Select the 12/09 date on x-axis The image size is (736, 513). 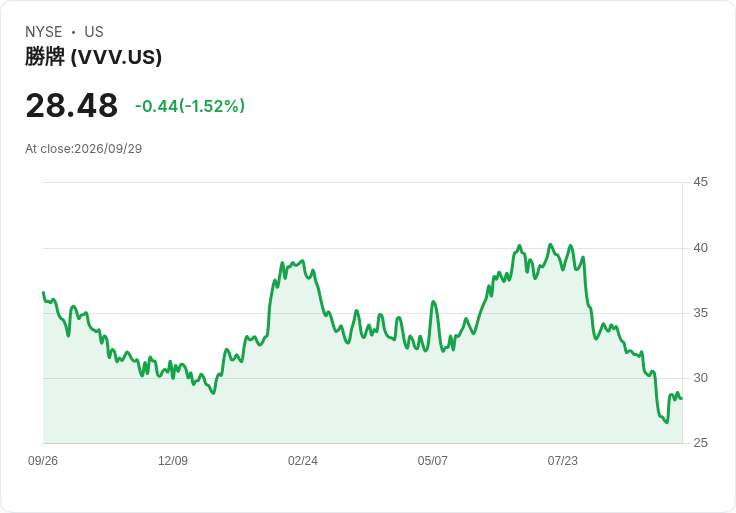click(x=173, y=461)
